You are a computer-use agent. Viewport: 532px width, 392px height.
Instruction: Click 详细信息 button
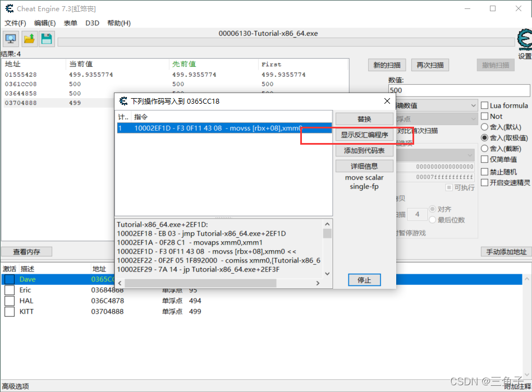point(364,166)
